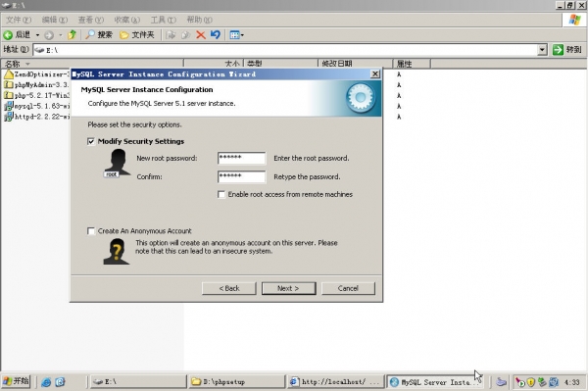
Task: Click the taskbar clock showing 4:33
Action: [571, 382]
